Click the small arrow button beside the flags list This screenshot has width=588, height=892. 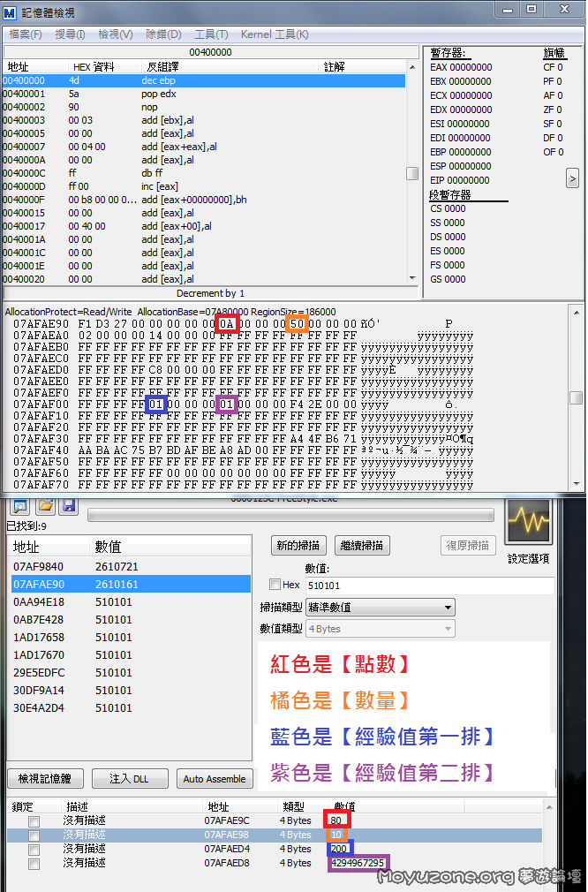(572, 179)
